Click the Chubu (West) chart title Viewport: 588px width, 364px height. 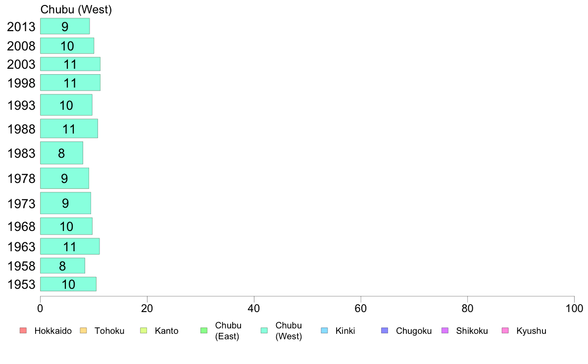click(76, 9)
